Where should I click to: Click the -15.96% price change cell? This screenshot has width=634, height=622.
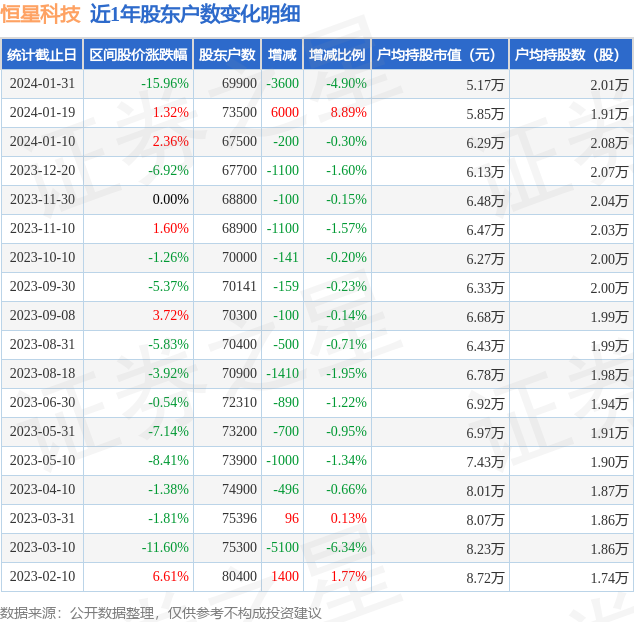click(x=165, y=84)
